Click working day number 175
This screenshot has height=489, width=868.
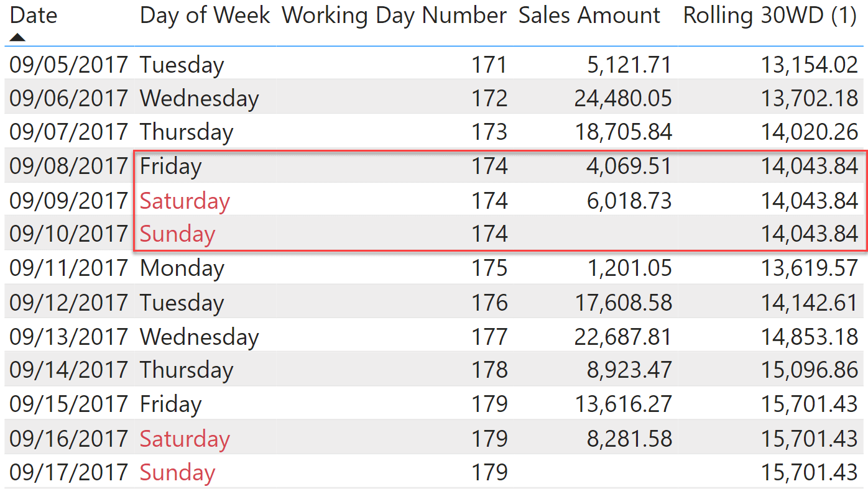(x=489, y=268)
